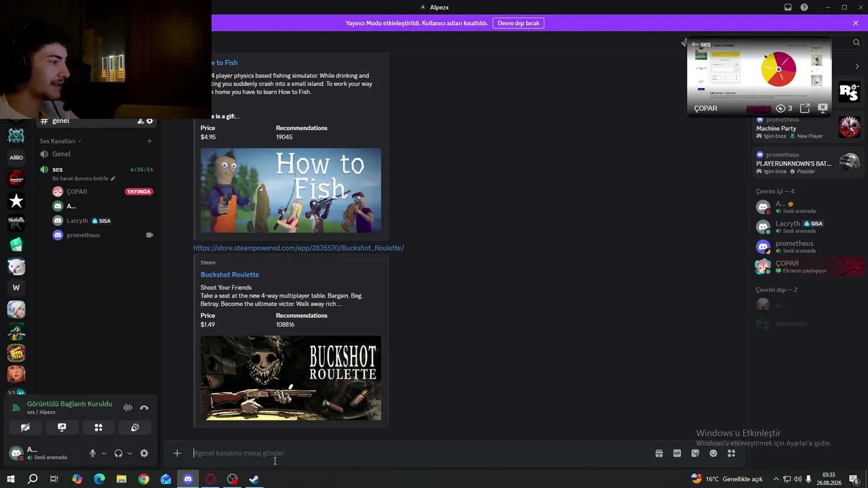Open File Explorer from the taskbar

(121, 479)
